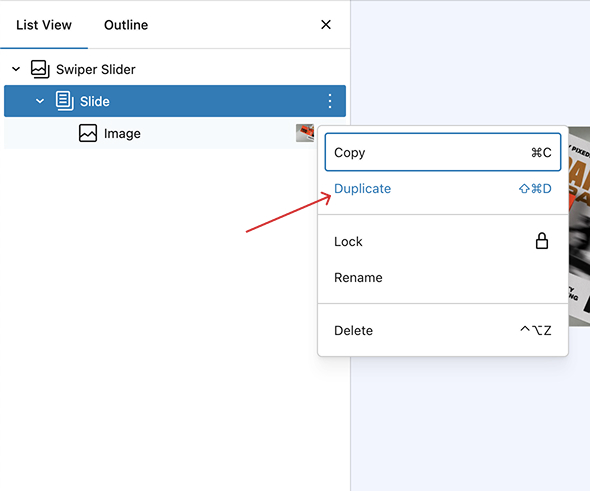The height and width of the screenshot is (491, 590).
Task: Collapse the Slide block chevron
Action: [x=40, y=101]
